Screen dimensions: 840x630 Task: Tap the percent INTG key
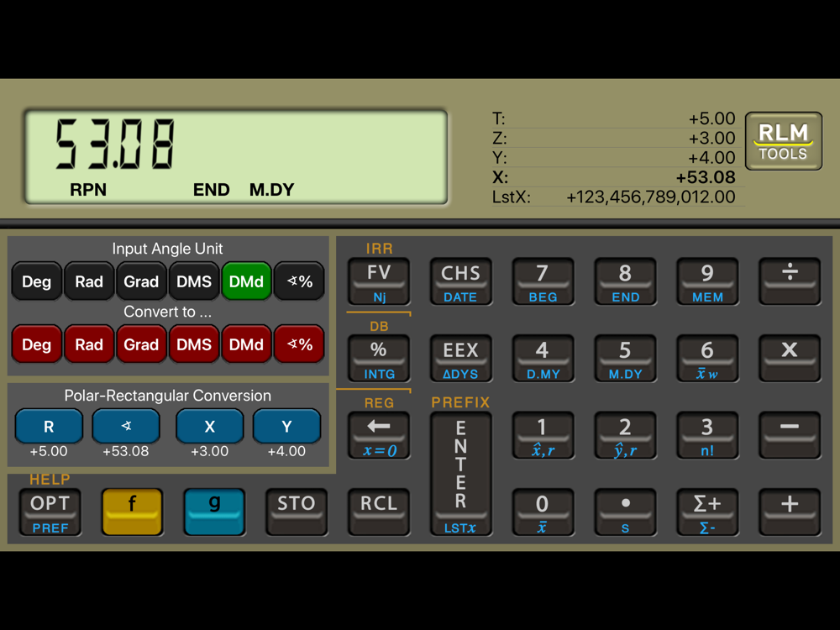tap(379, 359)
